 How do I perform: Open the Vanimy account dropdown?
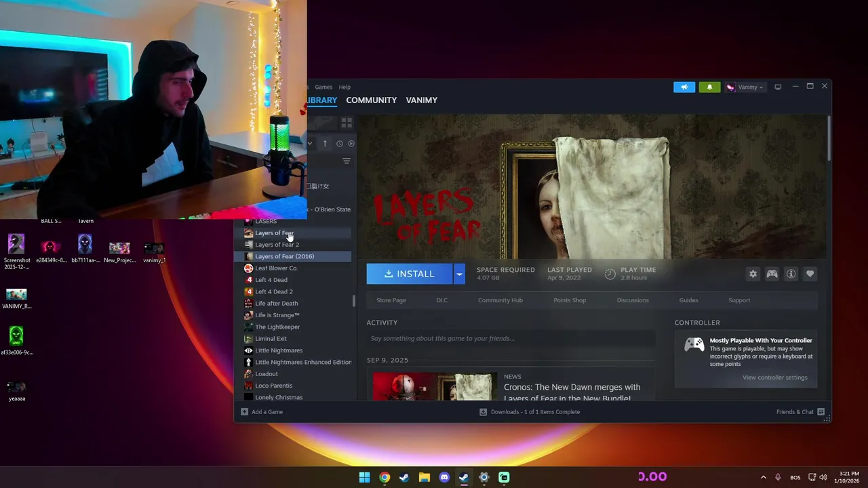745,87
